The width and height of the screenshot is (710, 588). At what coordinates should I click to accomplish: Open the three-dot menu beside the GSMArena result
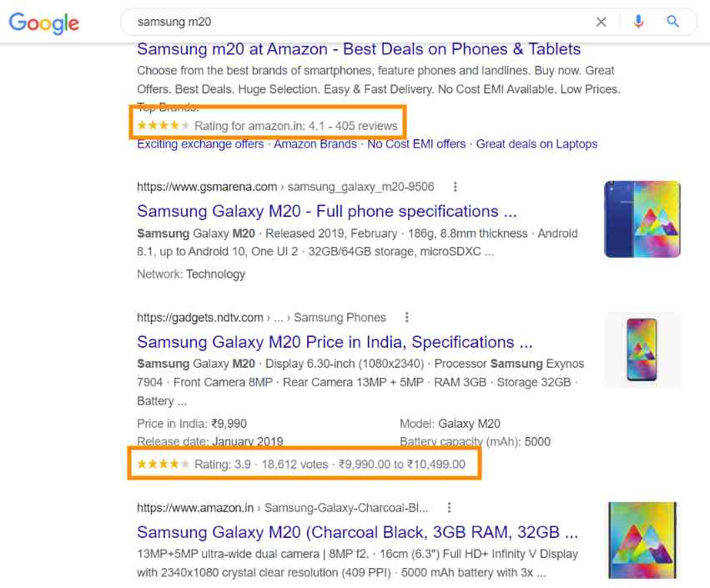[x=455, y=186]
